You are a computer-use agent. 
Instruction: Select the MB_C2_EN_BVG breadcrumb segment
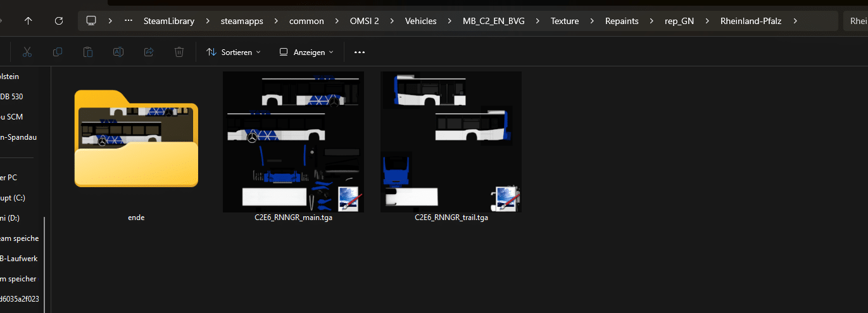pyautogui.click(x=494, y=21)
